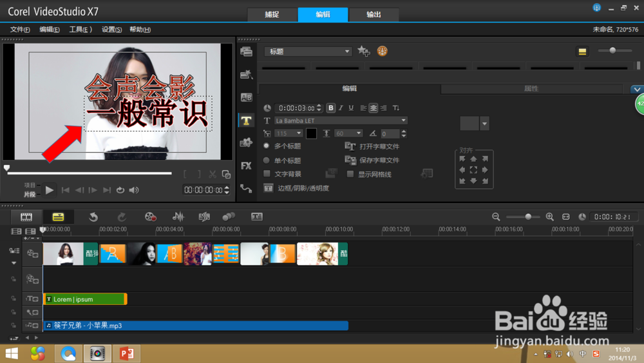Open the 文件 menu

[x=20, y=29]
